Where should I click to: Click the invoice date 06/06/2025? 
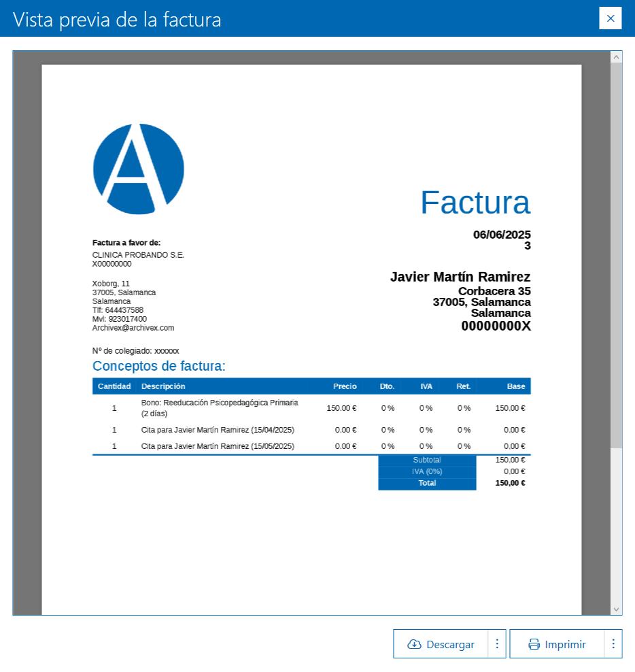click(x=500, y=234)
